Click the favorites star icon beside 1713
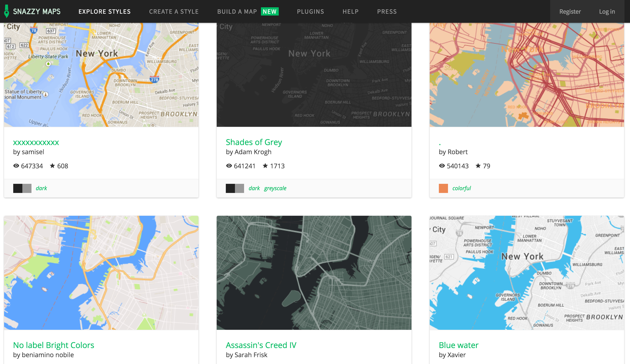Viewport: 630px width, 364px height. [265, 166]
